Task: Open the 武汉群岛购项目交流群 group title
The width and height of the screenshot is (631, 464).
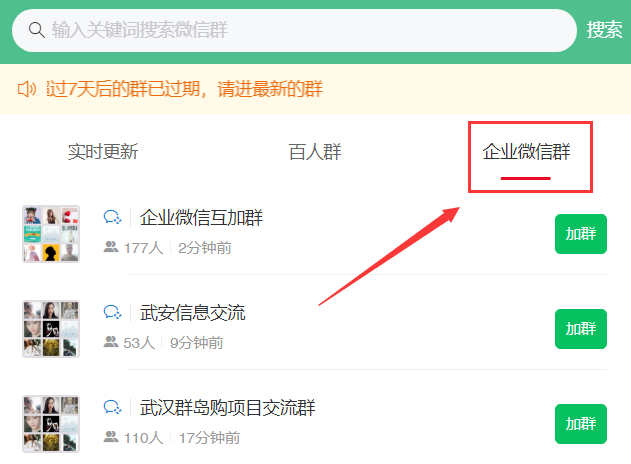Action: 227,408
